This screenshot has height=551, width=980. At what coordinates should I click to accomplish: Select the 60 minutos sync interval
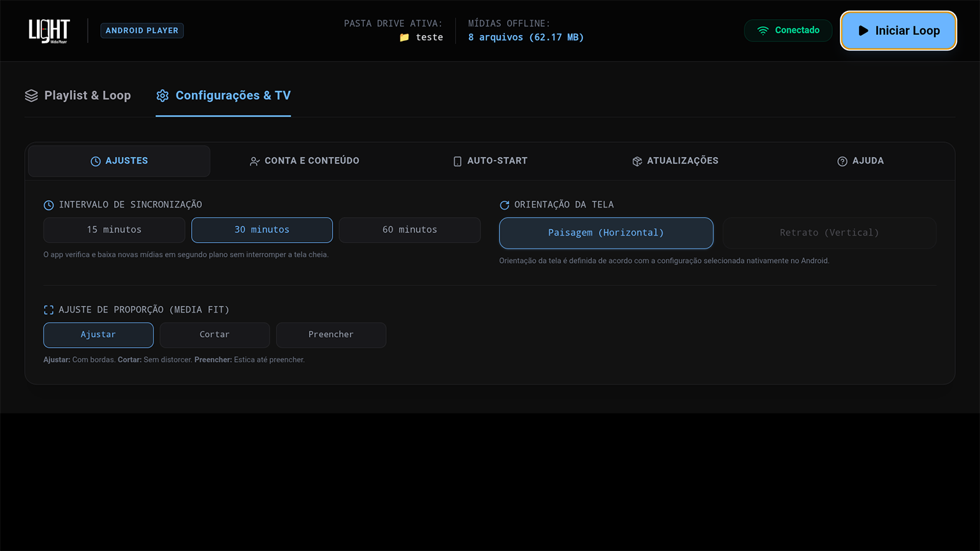(410, 230)
